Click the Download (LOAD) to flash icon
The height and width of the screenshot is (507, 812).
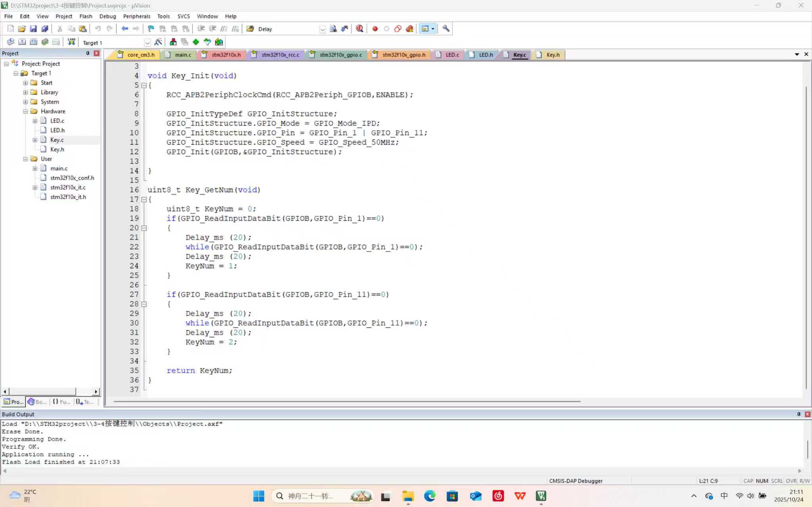71,42
